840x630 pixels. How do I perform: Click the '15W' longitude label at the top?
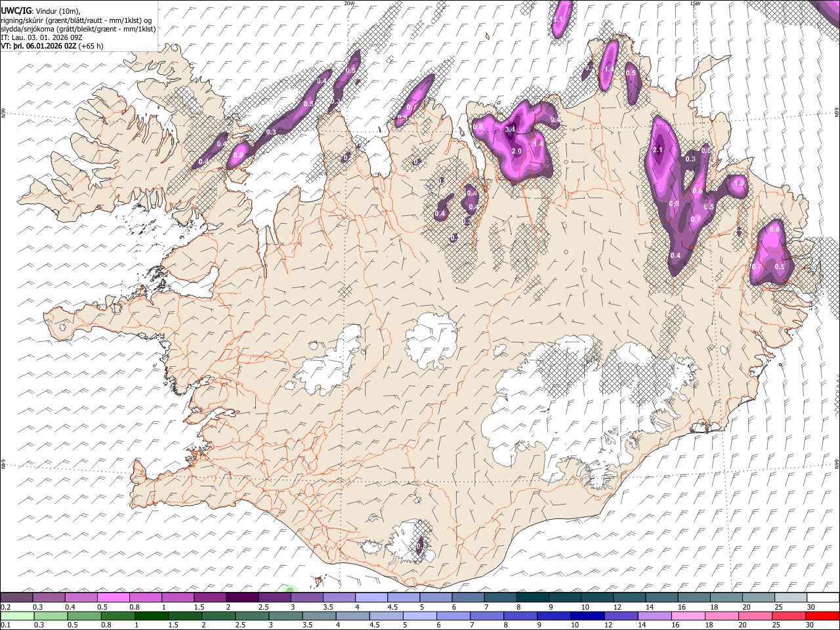click(x=695, y=3)
